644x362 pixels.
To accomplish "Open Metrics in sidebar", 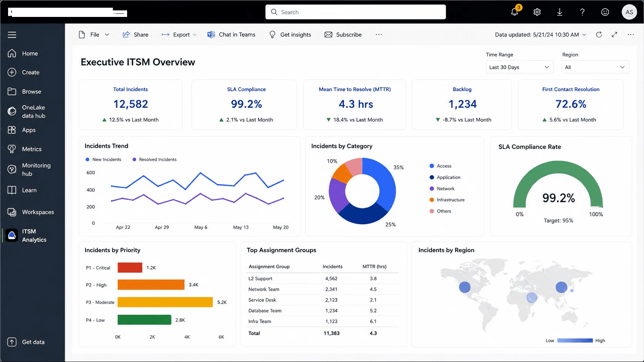I will pyautogui.click(x=25, y=149).
